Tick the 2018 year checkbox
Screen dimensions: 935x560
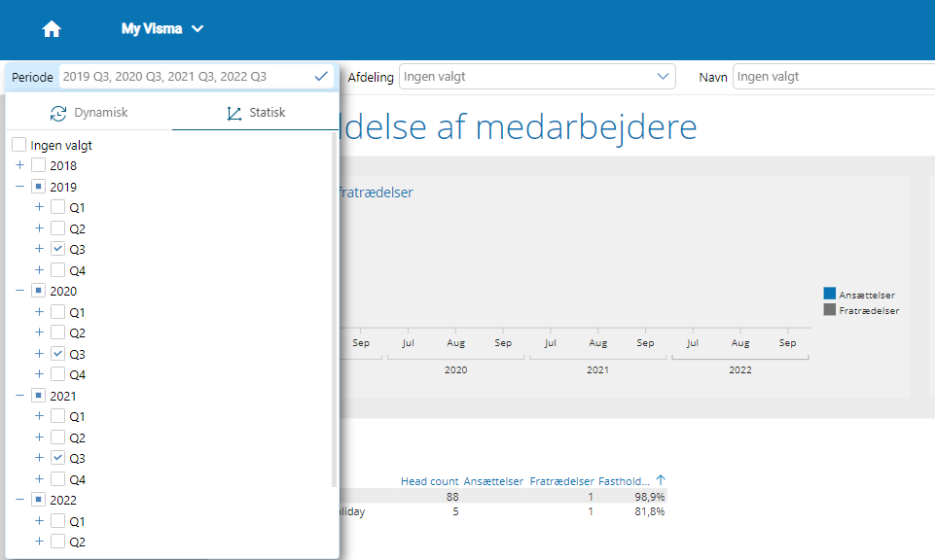tap(38, 165)
